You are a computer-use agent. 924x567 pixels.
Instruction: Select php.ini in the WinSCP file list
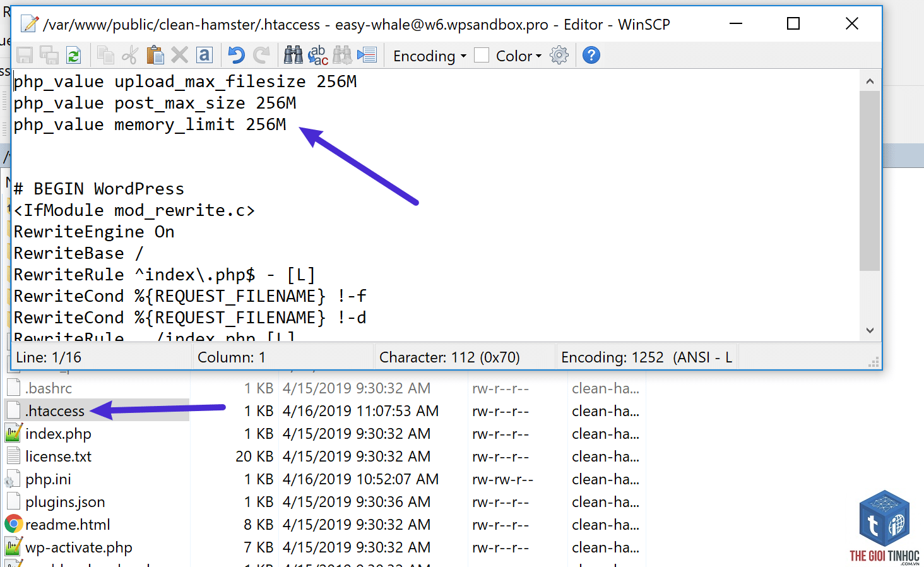pos(48,479)
